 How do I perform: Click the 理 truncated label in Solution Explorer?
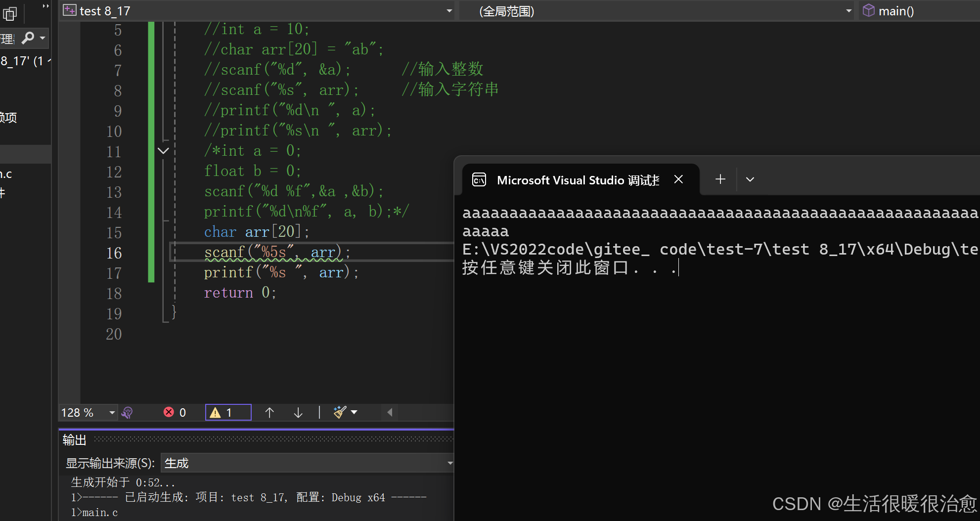(x=7, y=39)
